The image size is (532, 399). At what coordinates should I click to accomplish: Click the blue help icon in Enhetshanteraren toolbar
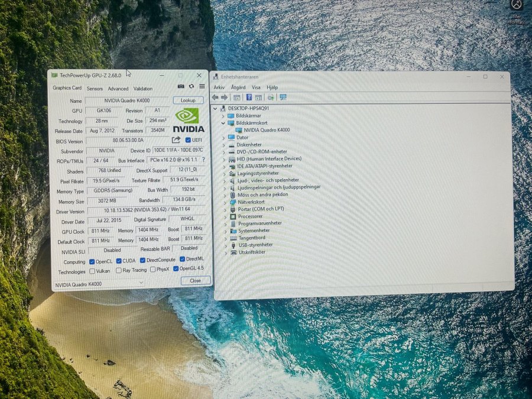click(249, 97)
